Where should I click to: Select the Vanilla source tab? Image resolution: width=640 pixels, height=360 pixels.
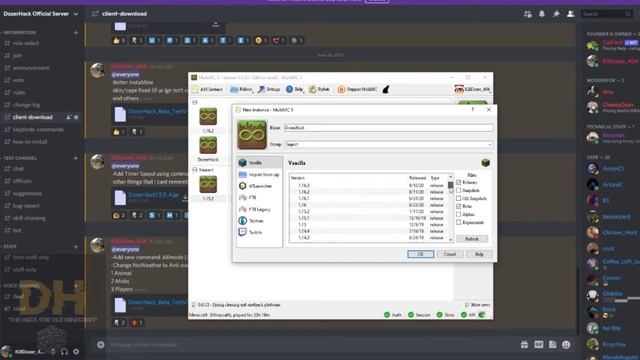coord(259,162)
